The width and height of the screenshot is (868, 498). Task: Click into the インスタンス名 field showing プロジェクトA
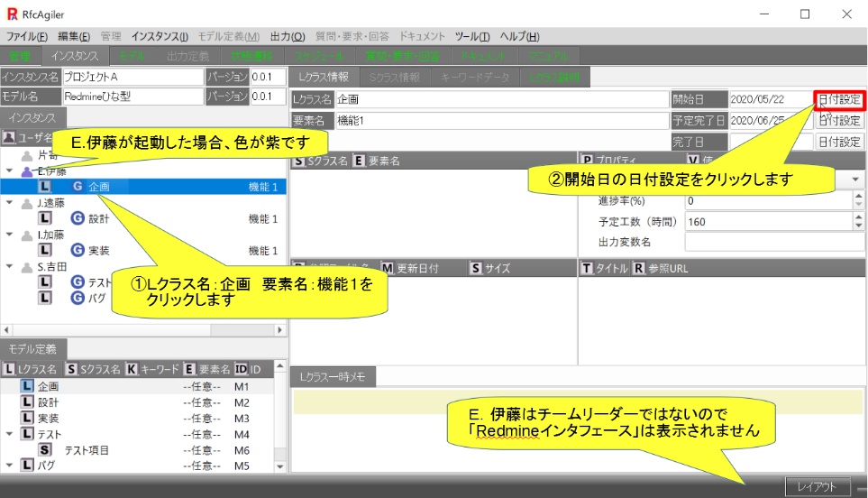click(132, 77)
